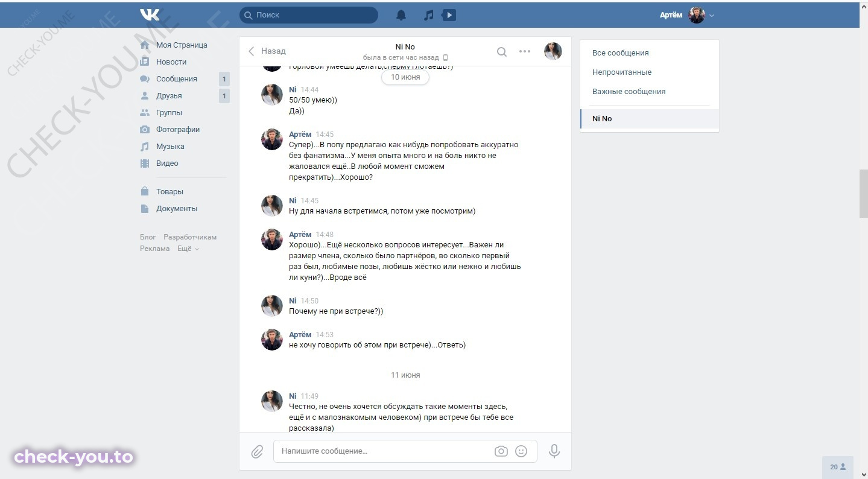Click the unread badge next to Сообщения
Viewport: 868px width, 479px height.
click(x=224, y=79)
